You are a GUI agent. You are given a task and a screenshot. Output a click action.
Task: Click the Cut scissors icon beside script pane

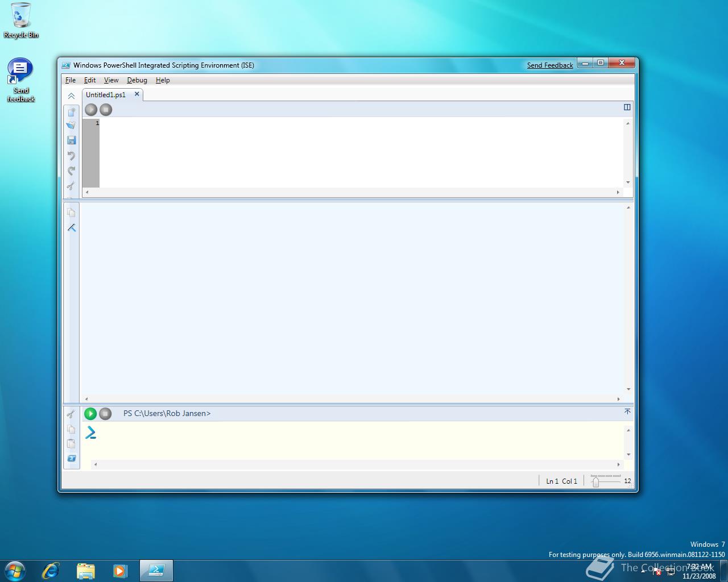71,185
